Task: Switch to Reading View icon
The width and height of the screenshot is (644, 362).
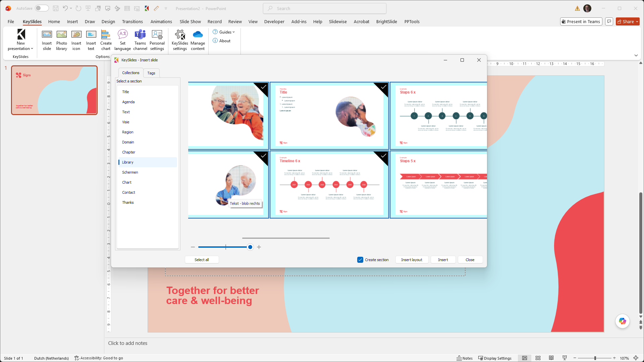Action: point(551,358)
